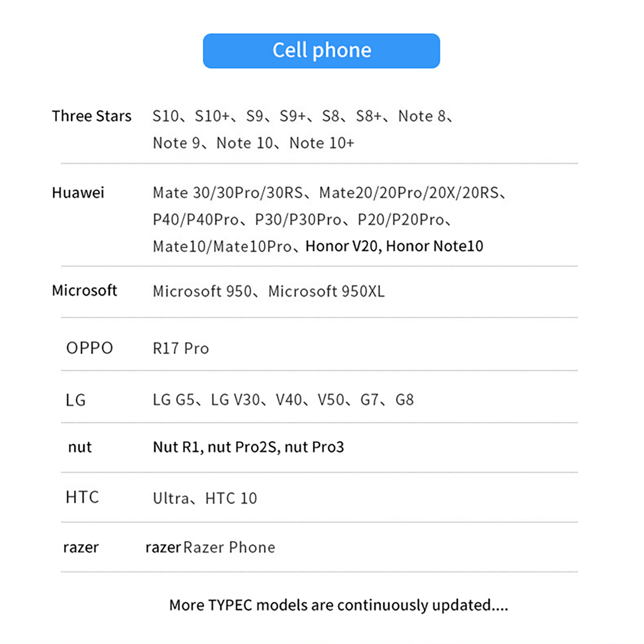Click the Microsoft 950XL model text
Viewport: 644px width, 644px height.
coord(326,291)
